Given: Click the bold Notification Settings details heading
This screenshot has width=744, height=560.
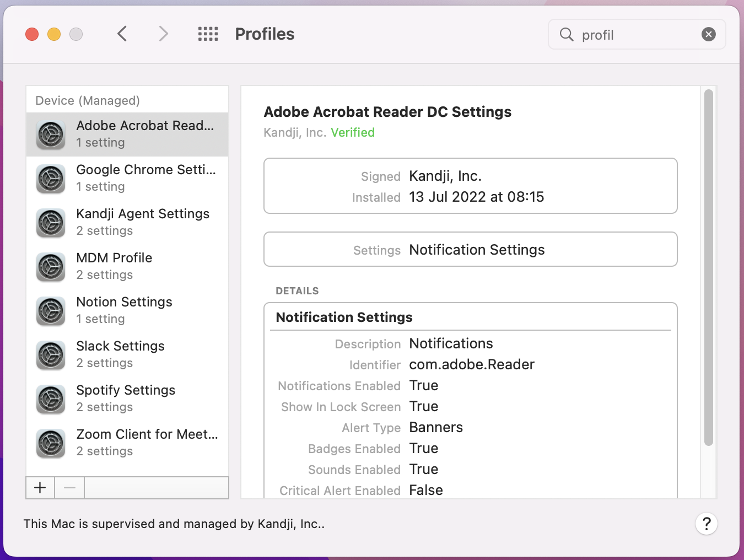Looking at the screenshot, I should pos(344,317).
